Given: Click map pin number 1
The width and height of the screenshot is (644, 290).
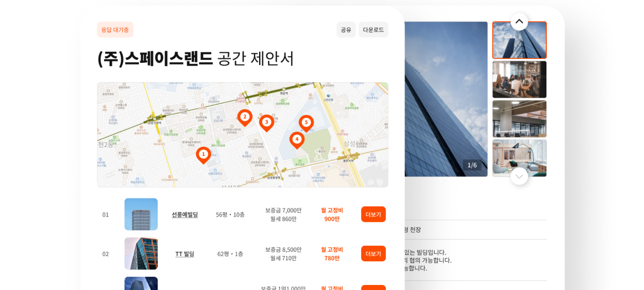Looking at the screenshot, I should point(203,154).
